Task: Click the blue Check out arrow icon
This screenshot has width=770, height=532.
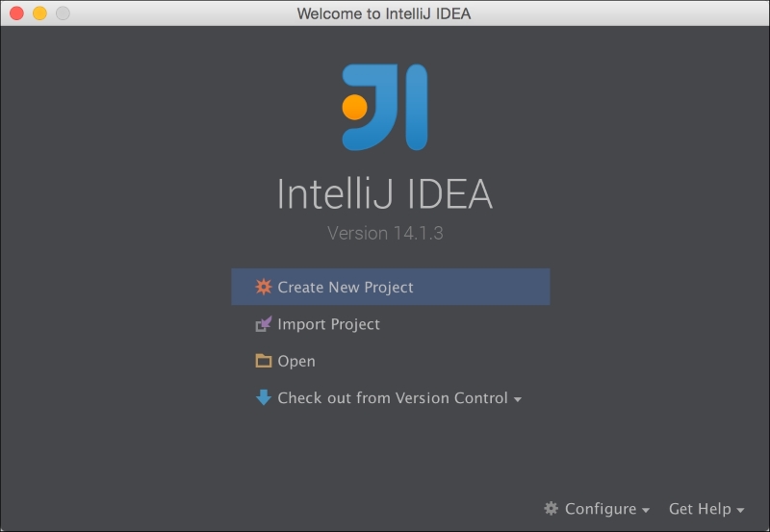Action: [264, 397]
